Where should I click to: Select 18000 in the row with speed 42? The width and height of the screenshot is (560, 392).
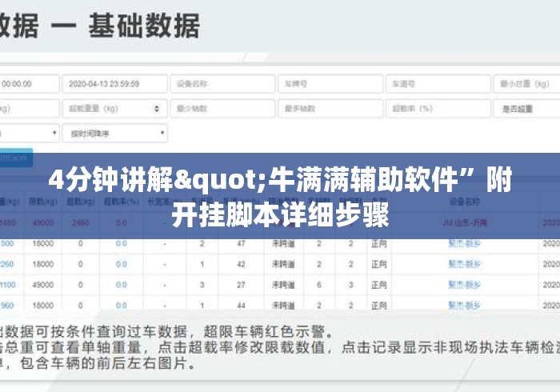click(43, 264)
